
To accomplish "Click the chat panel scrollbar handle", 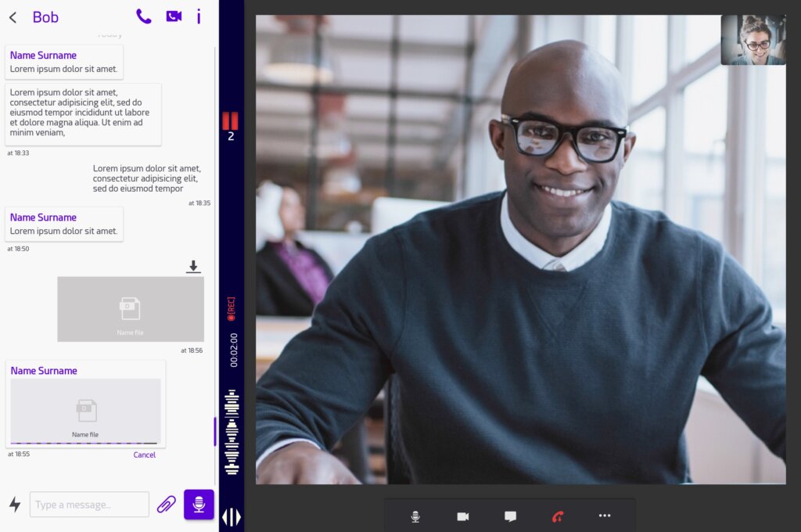I will click(215, 431).
